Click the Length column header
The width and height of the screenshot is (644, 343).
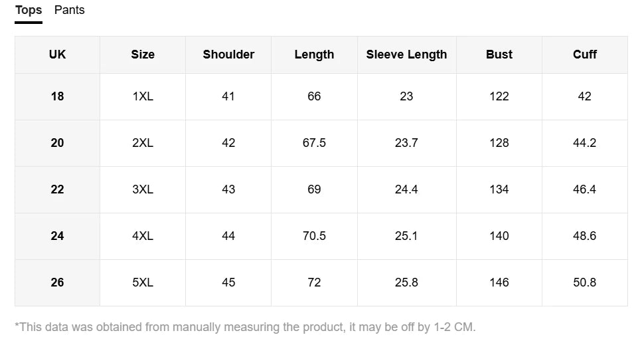click(314, 55)
